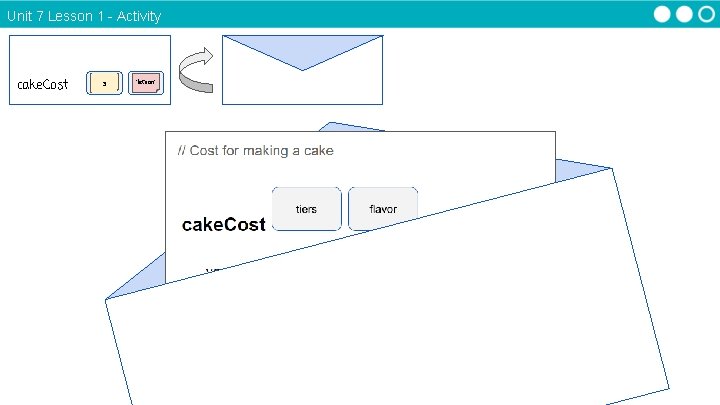Click the hollow third progress dot
Viewport: 720px width, 405px height.
[x=706, y=14]
